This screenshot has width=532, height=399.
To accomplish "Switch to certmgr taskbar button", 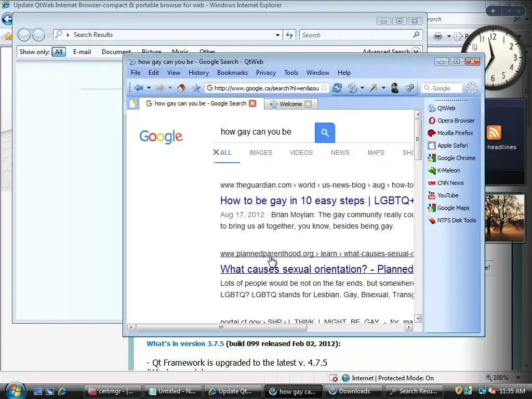I will [x=113, y=391].
